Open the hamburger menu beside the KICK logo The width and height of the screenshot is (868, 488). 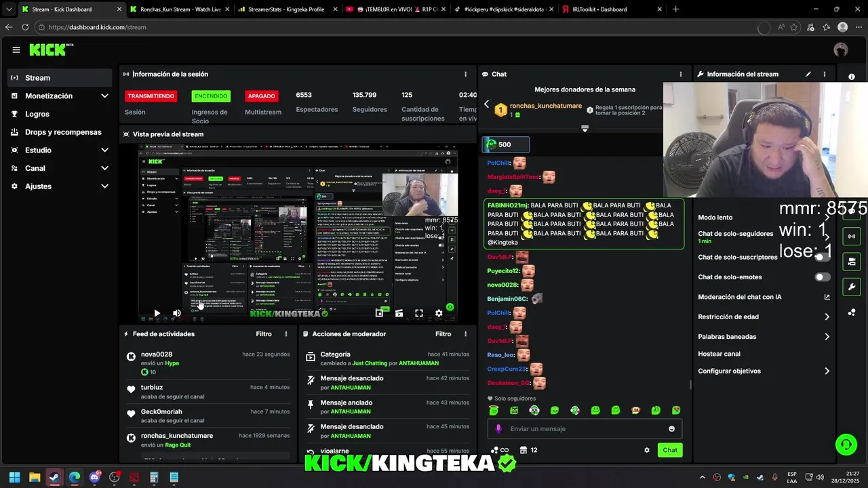(16, 49)
